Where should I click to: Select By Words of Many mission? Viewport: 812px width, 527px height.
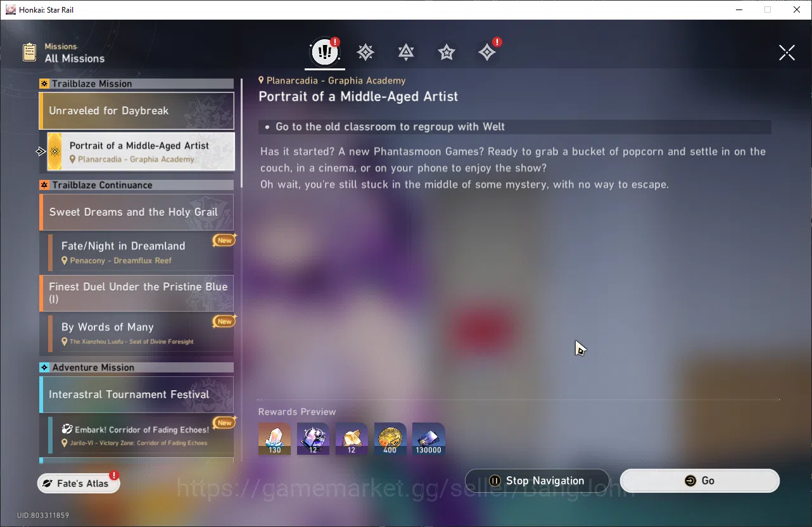click(x=141, y=333)
